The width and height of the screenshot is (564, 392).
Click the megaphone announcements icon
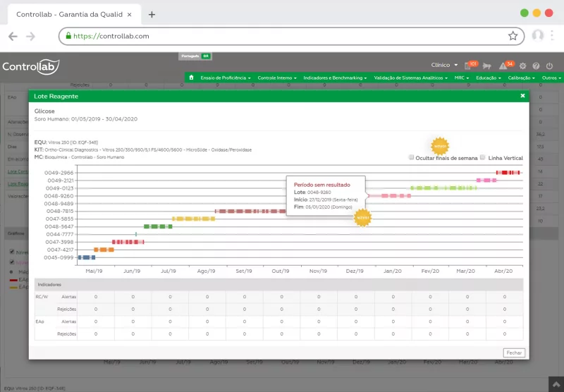(486, 66)
